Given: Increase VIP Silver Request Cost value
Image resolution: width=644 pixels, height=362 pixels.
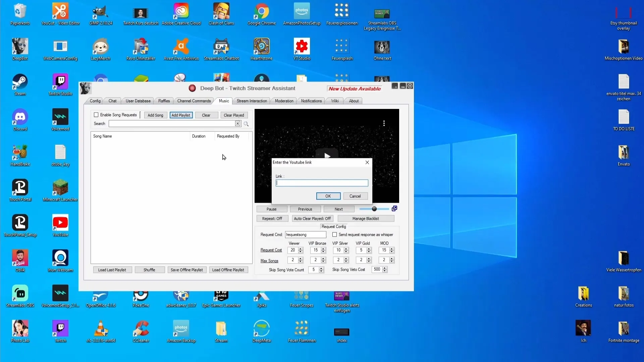Looking at the screenshot, I should coord(346,249).
